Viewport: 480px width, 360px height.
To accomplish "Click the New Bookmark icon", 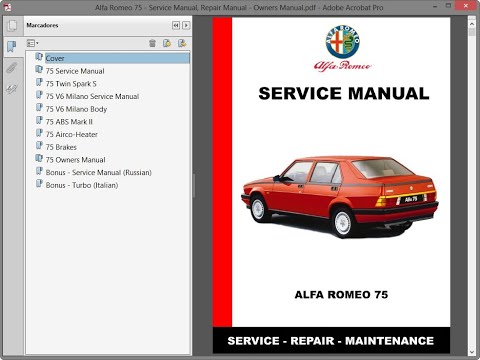I will (167, 43).
